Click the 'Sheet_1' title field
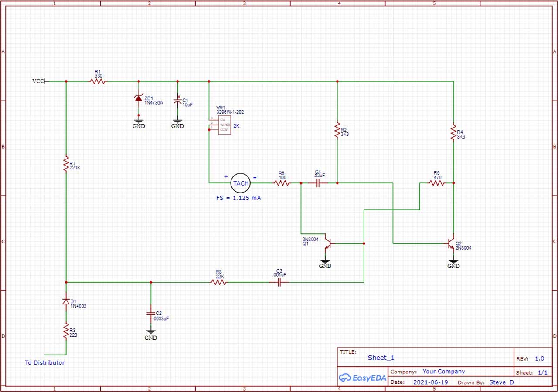Viewport: 558px width, 392px height. click(381, 358)
